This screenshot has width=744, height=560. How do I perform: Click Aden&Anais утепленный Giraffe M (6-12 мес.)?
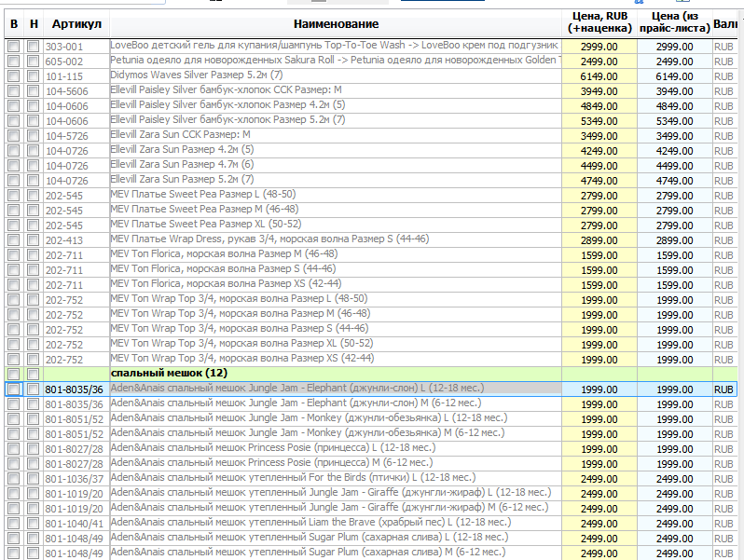329,508
